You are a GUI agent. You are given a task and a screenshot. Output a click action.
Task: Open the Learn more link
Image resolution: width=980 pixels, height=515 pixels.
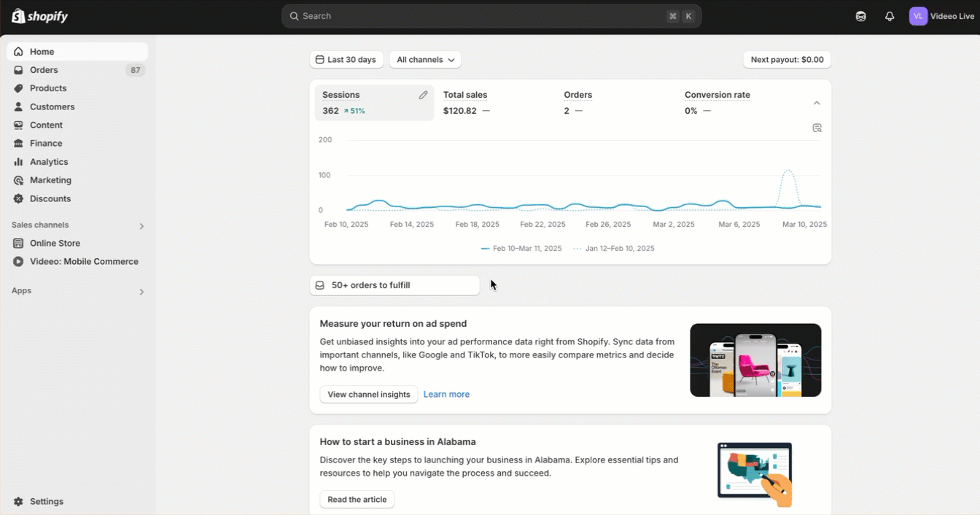click(x=446, y=395)
